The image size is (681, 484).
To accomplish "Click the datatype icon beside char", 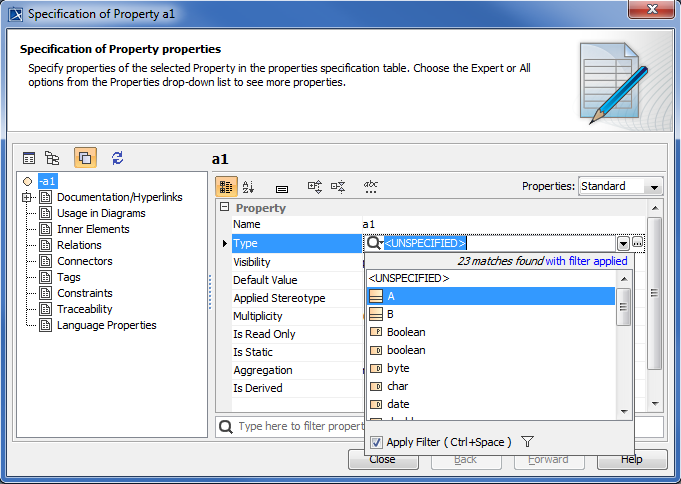I will [x=376, y=386].
